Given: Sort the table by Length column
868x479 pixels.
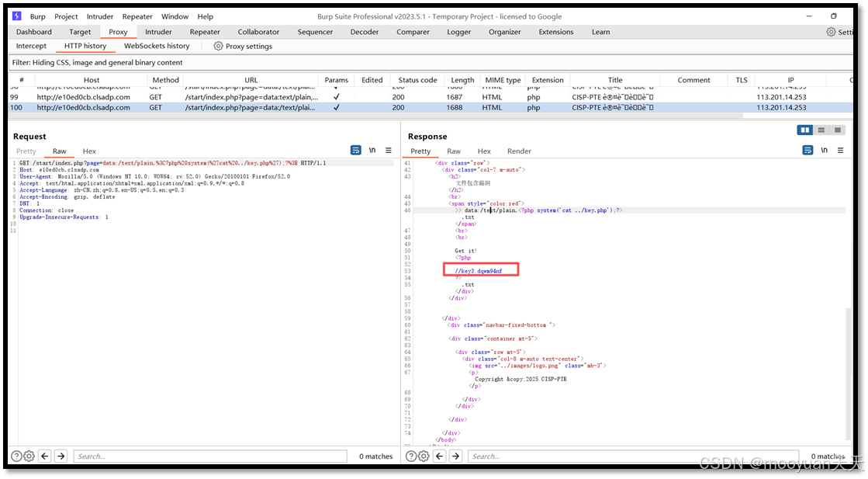Looking at the screenshot, I should (462, 80).
